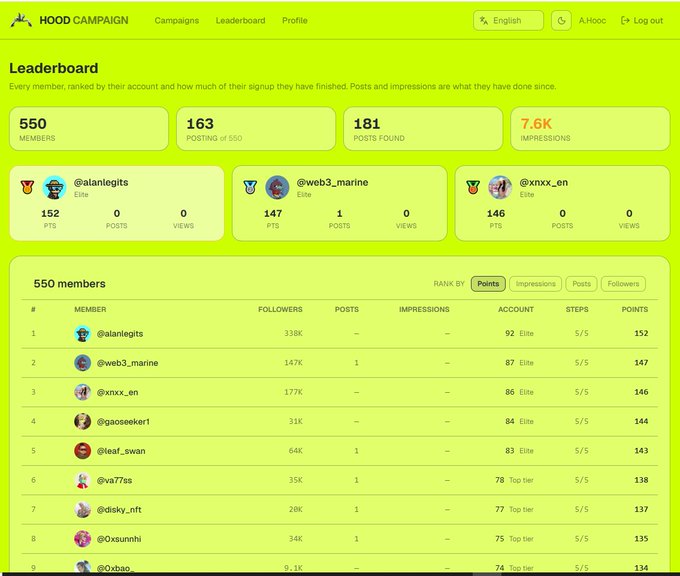This screenshot has height=576, width=680.
Task: Open the Profile nav item
Action: click(294, 20)
